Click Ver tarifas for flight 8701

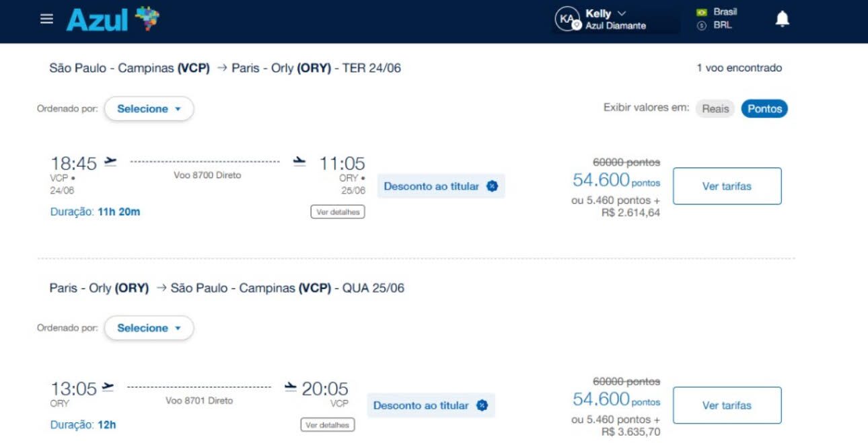pyautogui.click(x=727, y=405)
